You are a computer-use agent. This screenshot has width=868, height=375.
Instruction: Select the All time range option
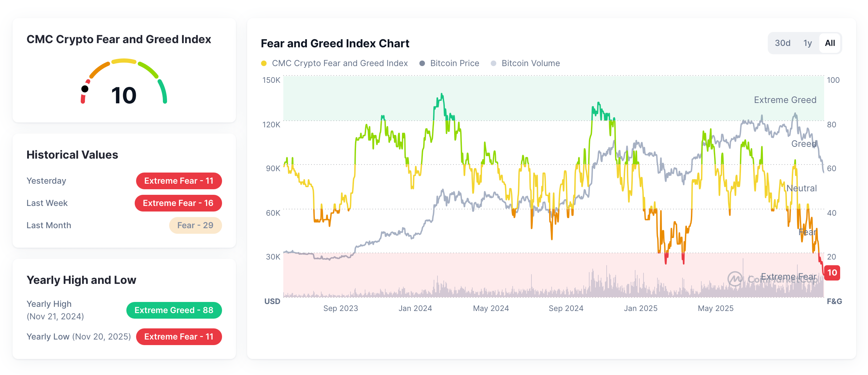pos(830,43)
